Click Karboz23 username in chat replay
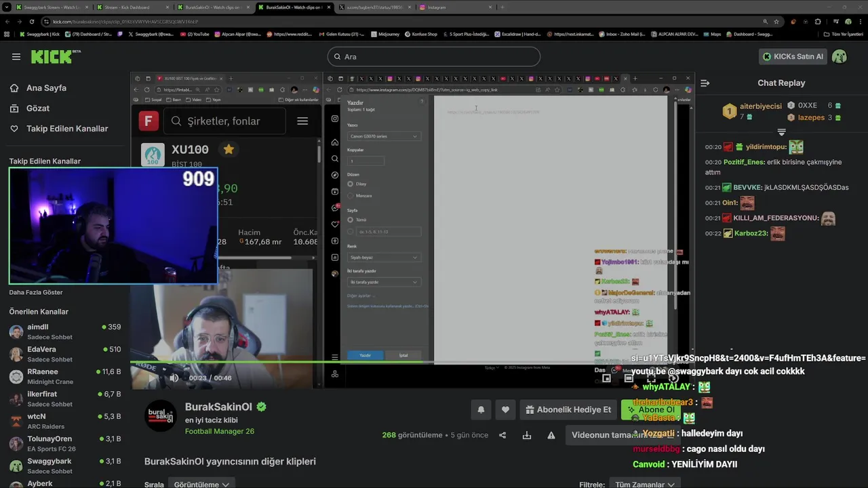This screenshot has height=488, width=868. [x=750, y=233]
